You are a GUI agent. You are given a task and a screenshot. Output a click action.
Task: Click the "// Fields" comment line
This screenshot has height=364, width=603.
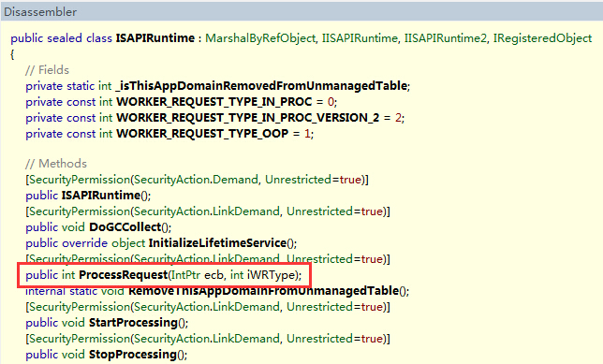pyautogui.click(x=48, y=70)
